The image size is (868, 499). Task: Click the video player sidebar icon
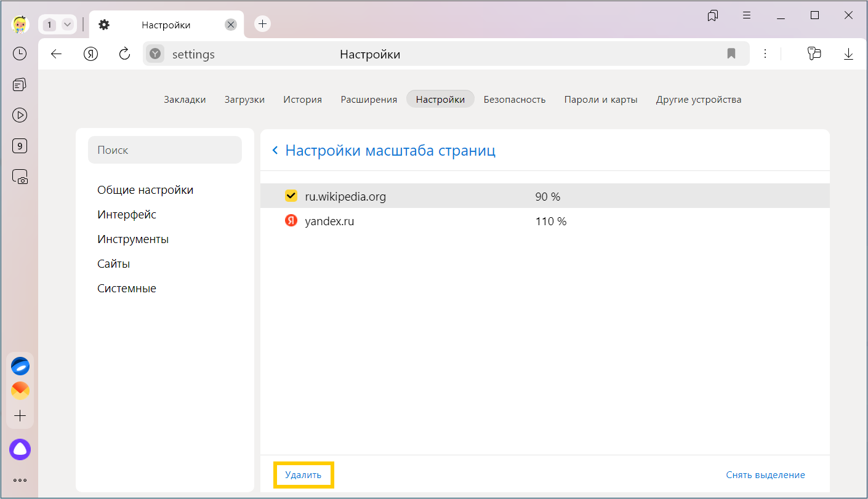tap(20, 115)
